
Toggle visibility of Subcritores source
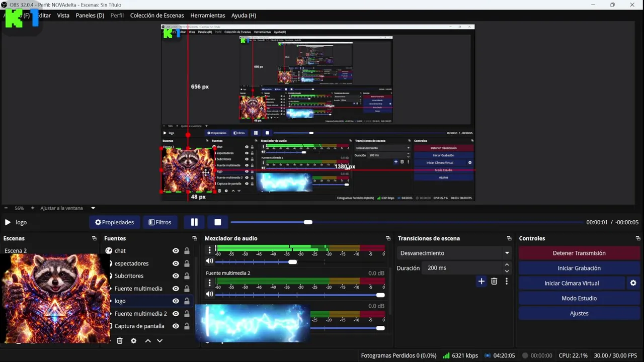click(176, 276)
